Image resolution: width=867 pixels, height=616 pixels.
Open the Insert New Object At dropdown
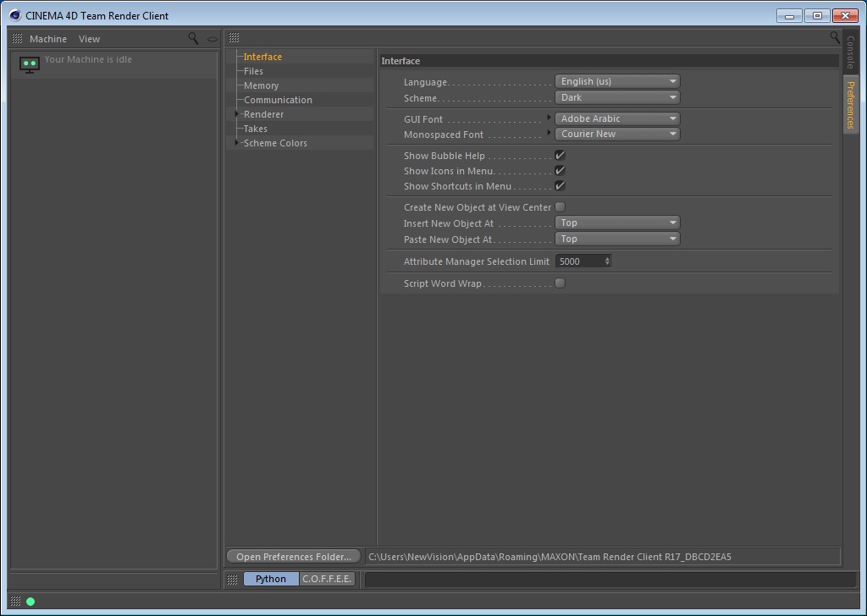tap(617, 223)
